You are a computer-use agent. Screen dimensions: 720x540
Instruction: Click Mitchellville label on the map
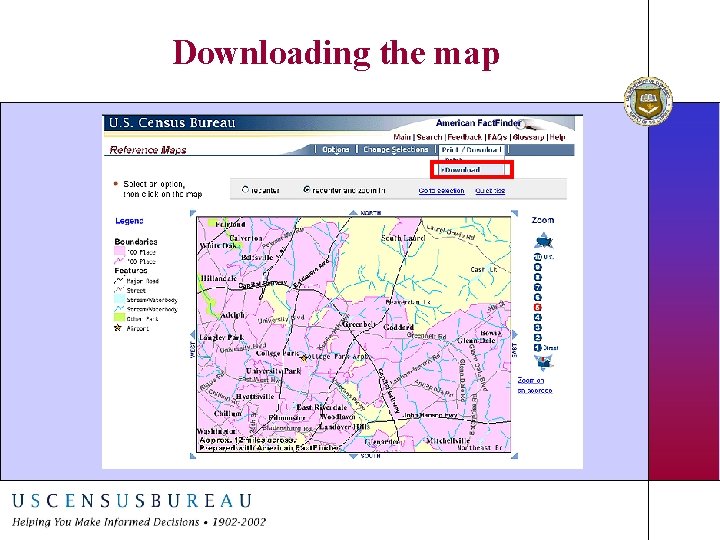[x=449, y=441]
